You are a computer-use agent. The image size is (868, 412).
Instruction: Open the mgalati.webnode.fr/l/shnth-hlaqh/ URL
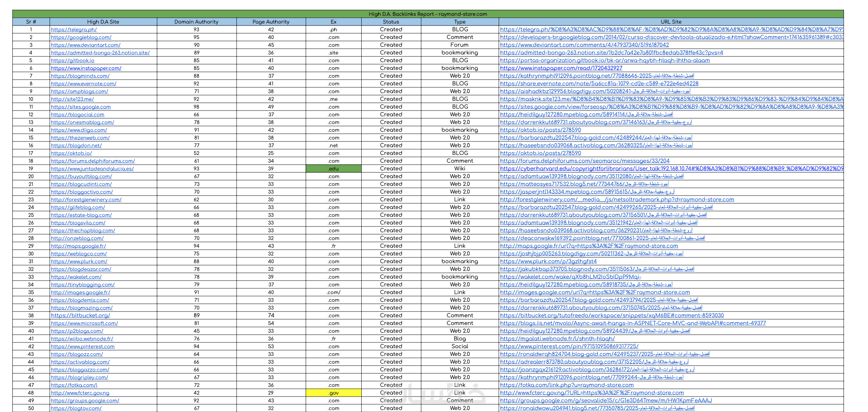[557, 339]
